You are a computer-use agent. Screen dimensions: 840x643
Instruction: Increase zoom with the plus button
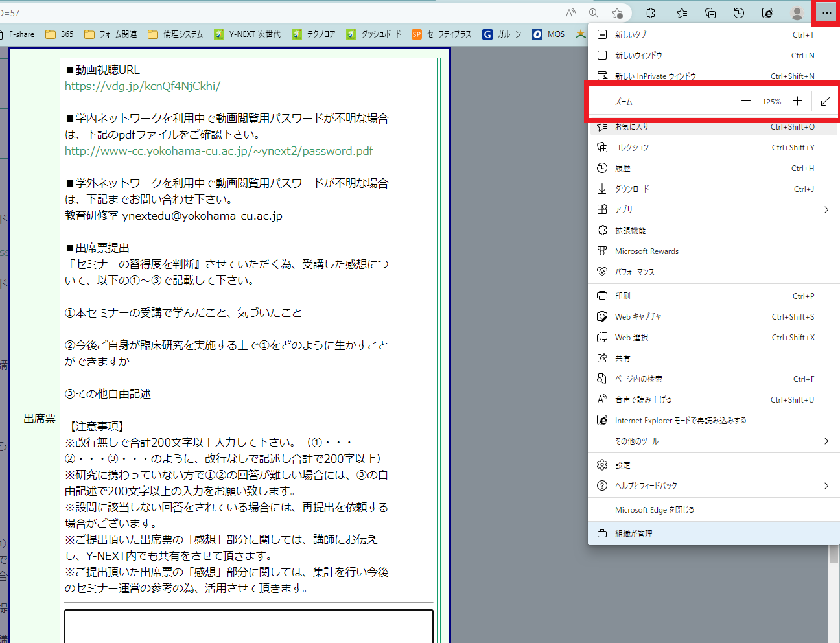click(x=797, y=101)
